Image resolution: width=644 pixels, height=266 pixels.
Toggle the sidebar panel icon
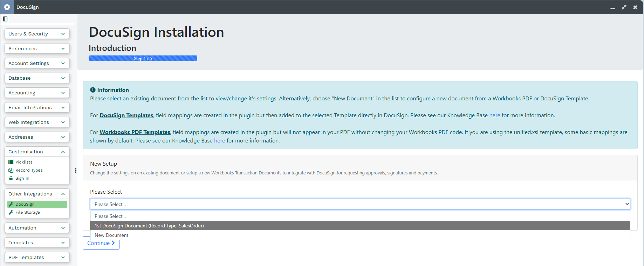pos(5,19)
